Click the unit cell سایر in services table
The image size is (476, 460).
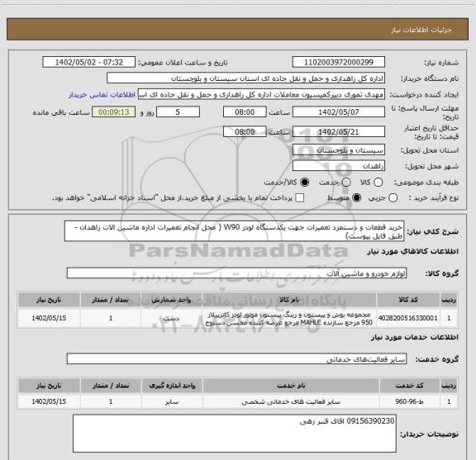(172, 401)
